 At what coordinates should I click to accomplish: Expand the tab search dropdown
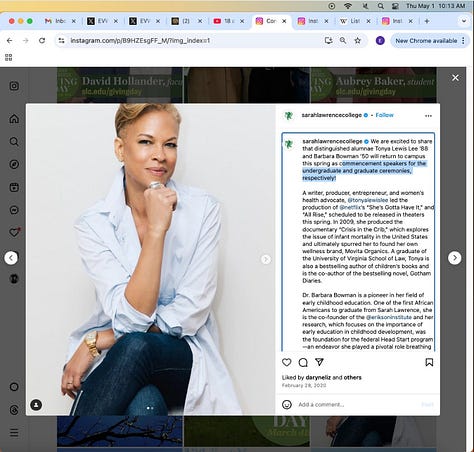464,21
